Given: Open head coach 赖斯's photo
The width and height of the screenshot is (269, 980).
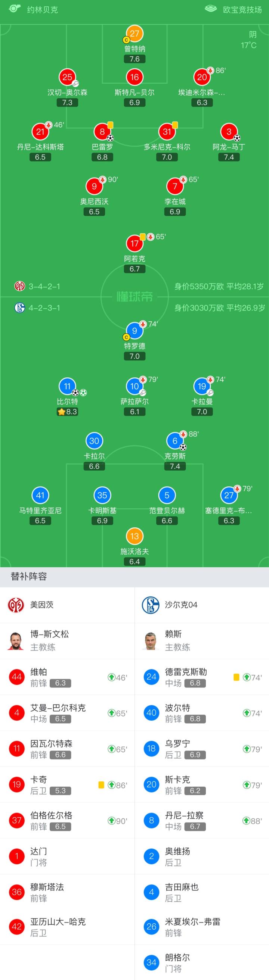Looking at the screenshot, I should click(x=151, y=641).
